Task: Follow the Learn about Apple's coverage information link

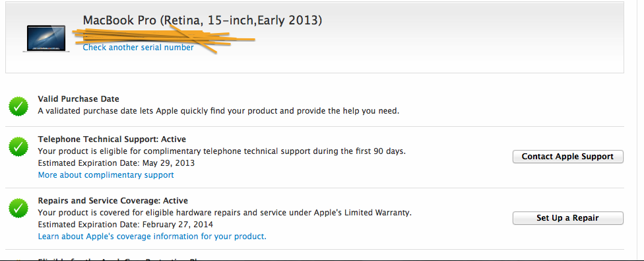Action: 152,237
